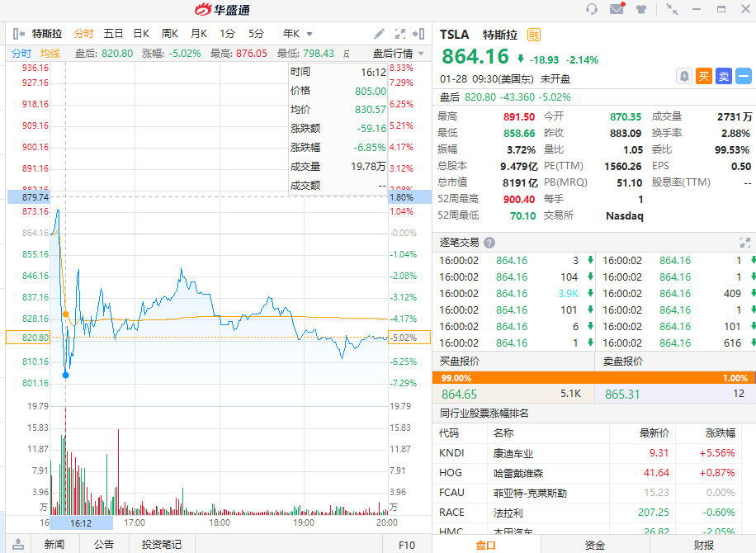Switch to 日K chart tab

click(141, 34)
